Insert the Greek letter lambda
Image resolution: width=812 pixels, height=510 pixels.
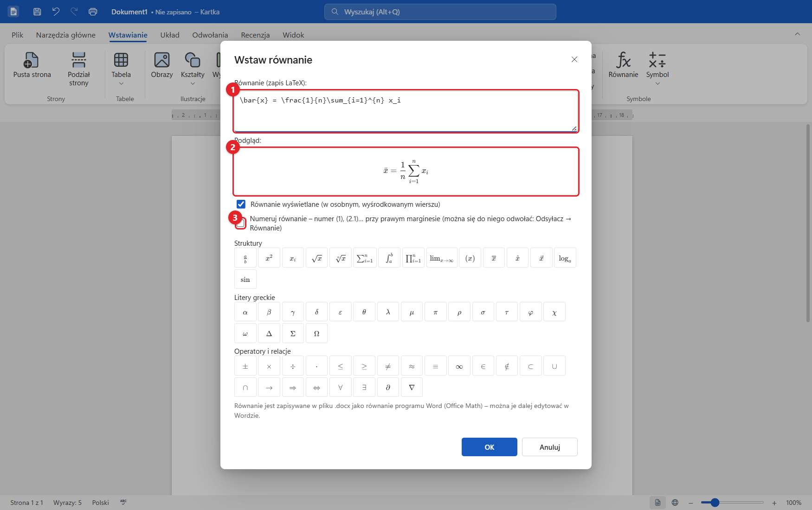click(x=388, y=312)
